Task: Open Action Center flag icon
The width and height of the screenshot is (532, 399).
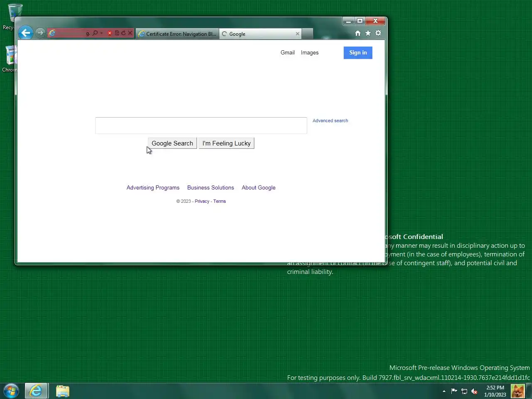Action: pos(454,391)
